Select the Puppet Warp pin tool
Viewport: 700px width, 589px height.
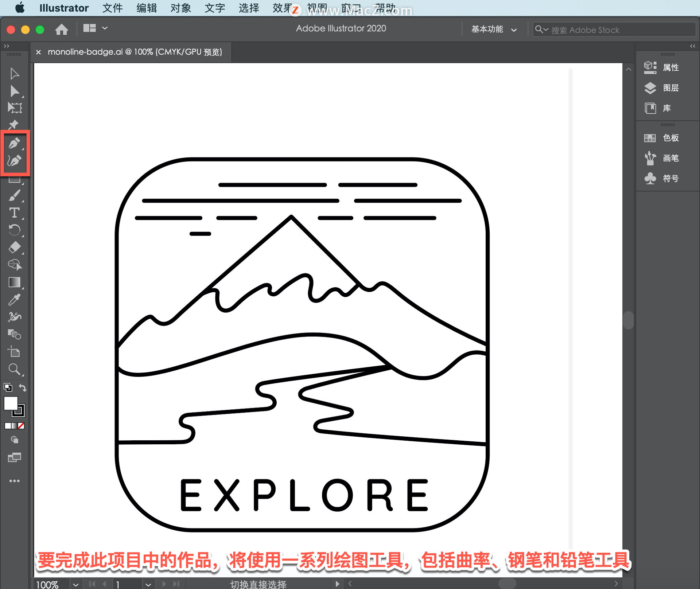(14, 125)
